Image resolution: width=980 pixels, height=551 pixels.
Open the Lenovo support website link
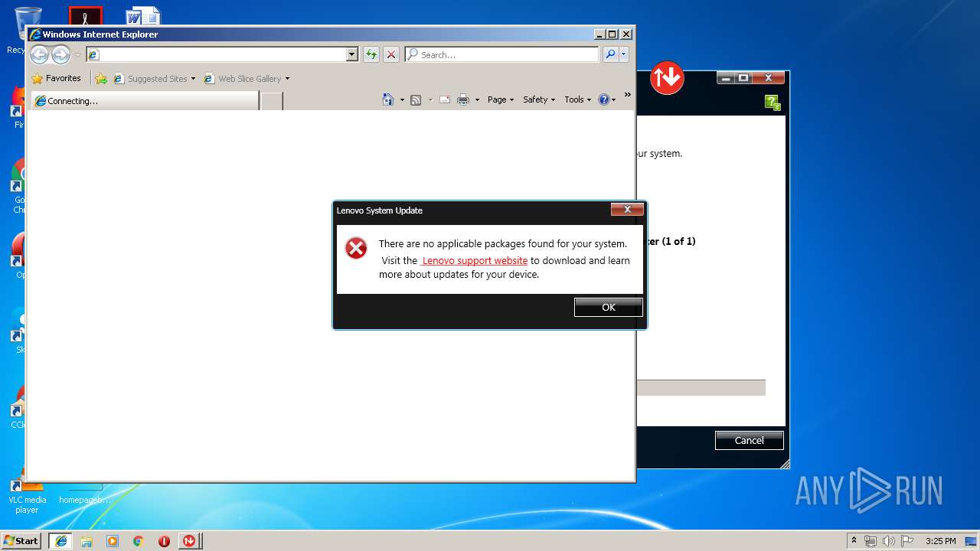(474, 260)
